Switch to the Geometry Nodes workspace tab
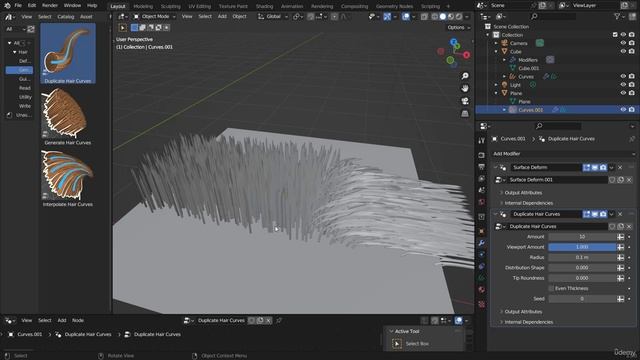 (394, 6)
